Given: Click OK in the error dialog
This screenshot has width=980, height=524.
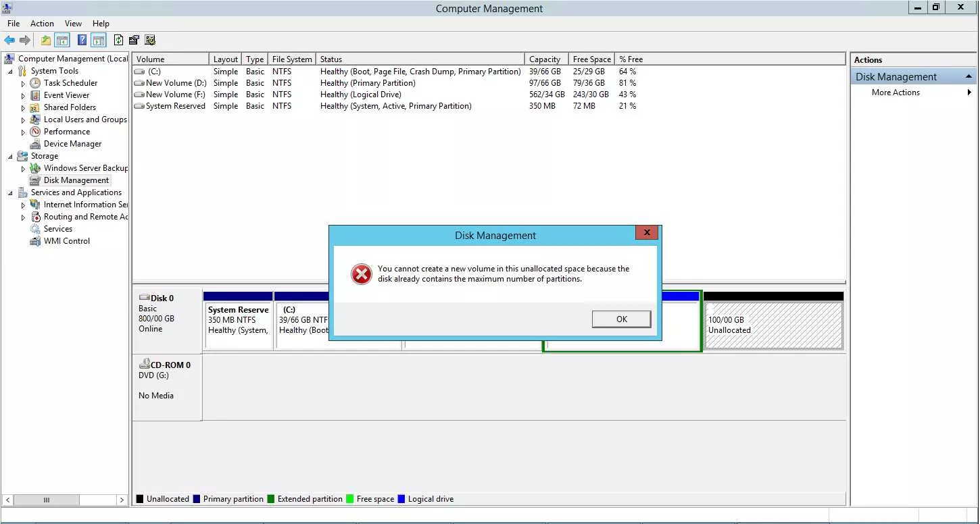Looking at the screenshot, I should [621, 319].
